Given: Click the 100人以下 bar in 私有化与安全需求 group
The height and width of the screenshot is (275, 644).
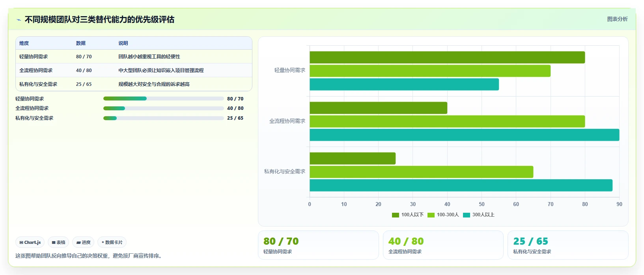Looking at the screenshot, I should pyautogui.click(x=353, y=158).
